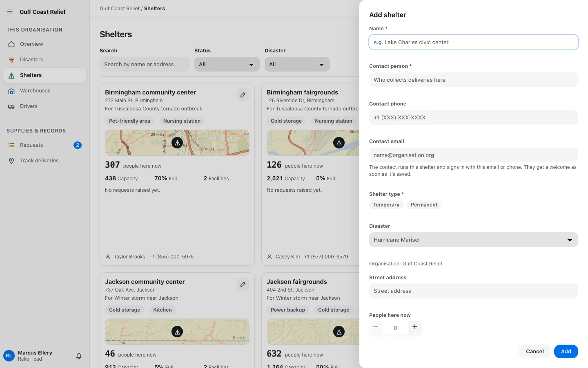Image resolution: width=588 pixels, height=368 pixels.
Task: Open Warehouses section
Action: click(45, 91)
